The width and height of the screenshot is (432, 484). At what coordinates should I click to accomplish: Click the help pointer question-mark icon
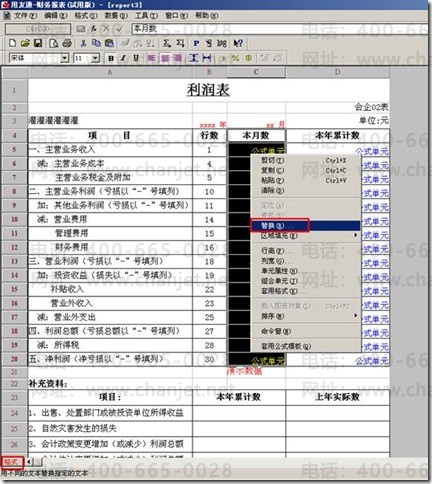click(x=238, y=43)
